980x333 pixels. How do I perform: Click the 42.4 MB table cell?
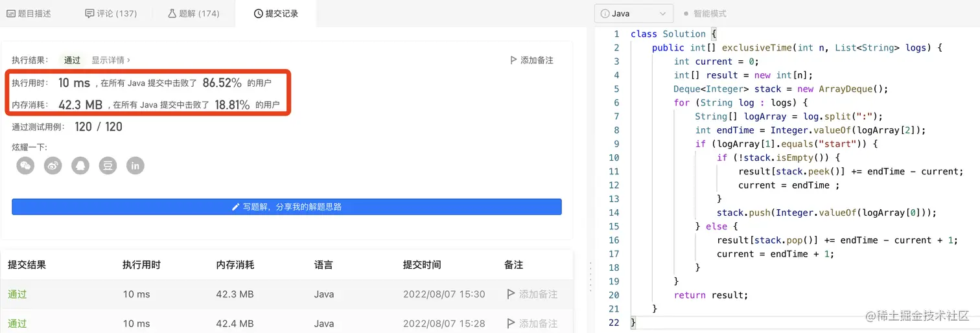point(235,323)
